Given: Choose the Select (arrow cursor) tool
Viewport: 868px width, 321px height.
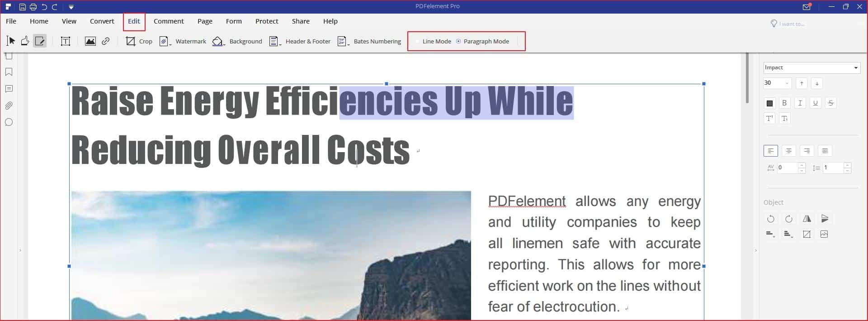Looking at the screenshot, I should (11, 41).
